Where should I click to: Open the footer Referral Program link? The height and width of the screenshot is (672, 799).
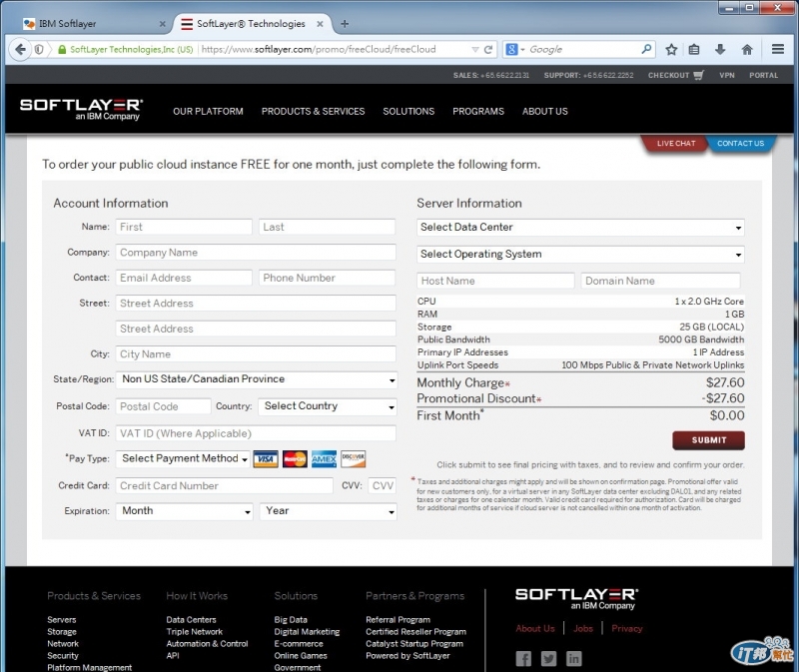click(398, 619)
